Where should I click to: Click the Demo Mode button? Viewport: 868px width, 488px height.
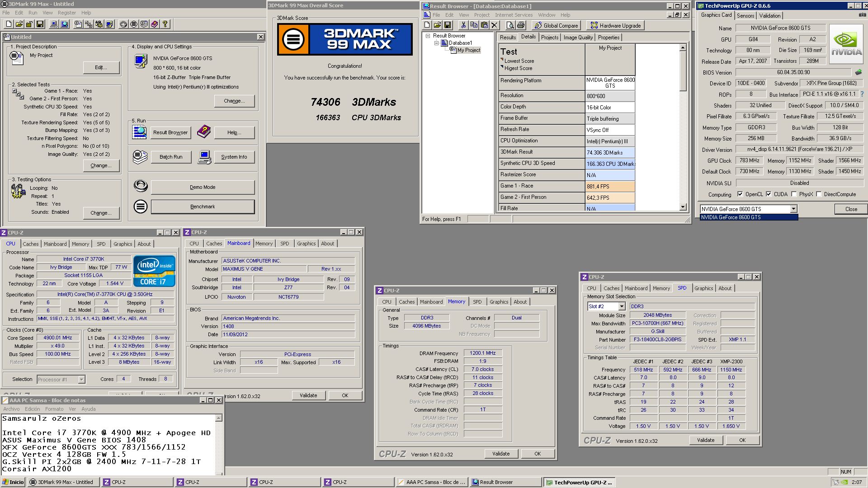coord(203,187)
